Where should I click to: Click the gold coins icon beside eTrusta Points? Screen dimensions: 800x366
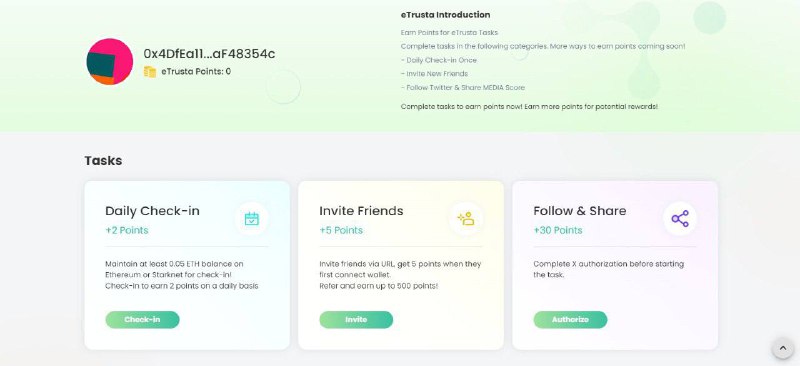coord(150,71)
